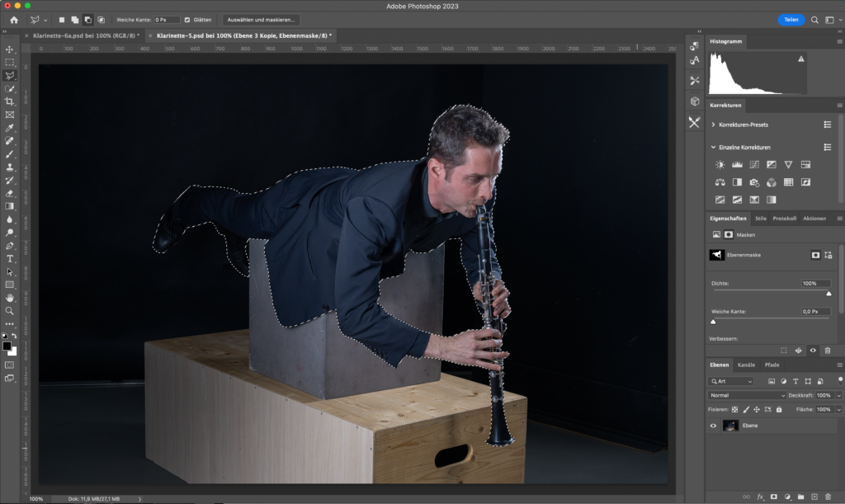Choose Add to Selection mode
Image resolution: width=845 pixels, height=504 pixels.
click(x=74, y=20)
